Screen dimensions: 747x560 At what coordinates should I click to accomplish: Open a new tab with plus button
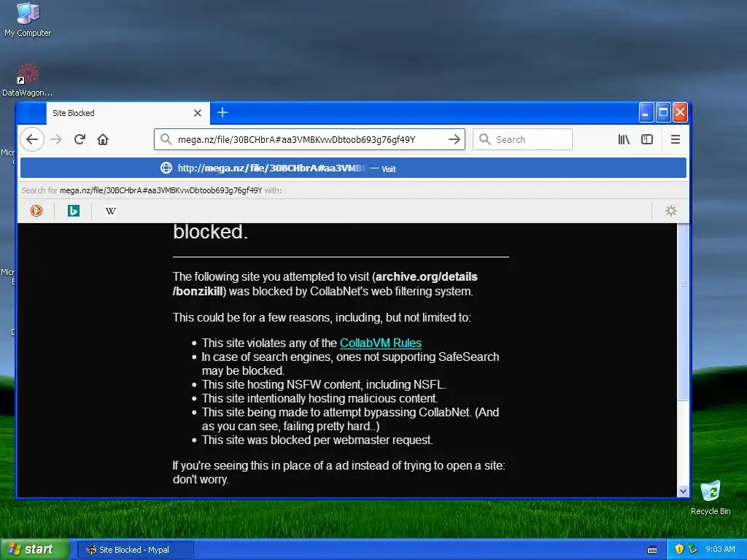[222, 113]
